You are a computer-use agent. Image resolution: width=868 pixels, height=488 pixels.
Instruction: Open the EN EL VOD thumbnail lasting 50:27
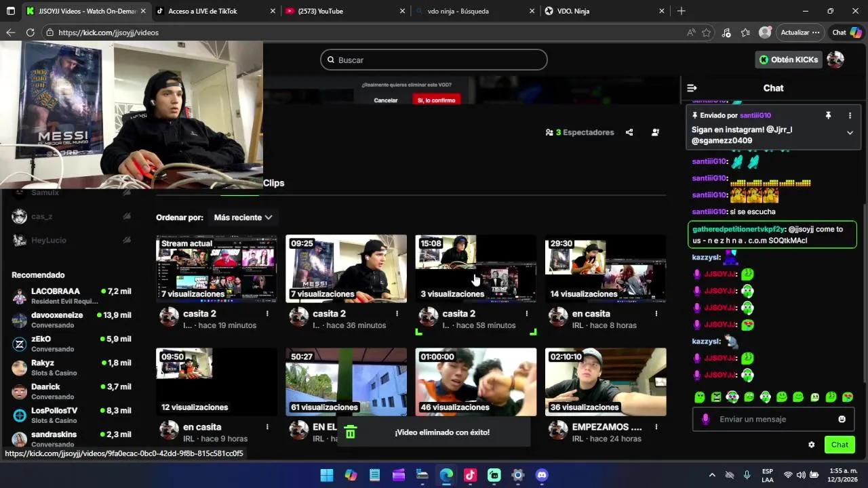(x=346, y=381)
